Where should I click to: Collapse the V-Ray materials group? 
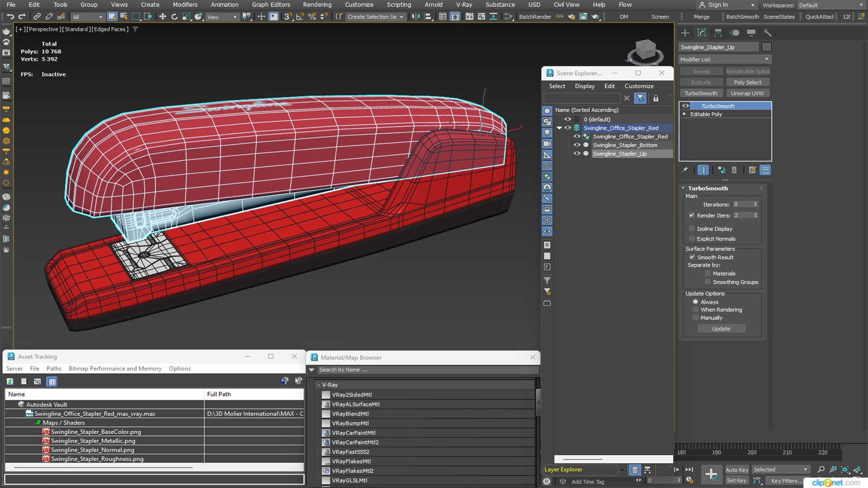(x=319, y=385)
